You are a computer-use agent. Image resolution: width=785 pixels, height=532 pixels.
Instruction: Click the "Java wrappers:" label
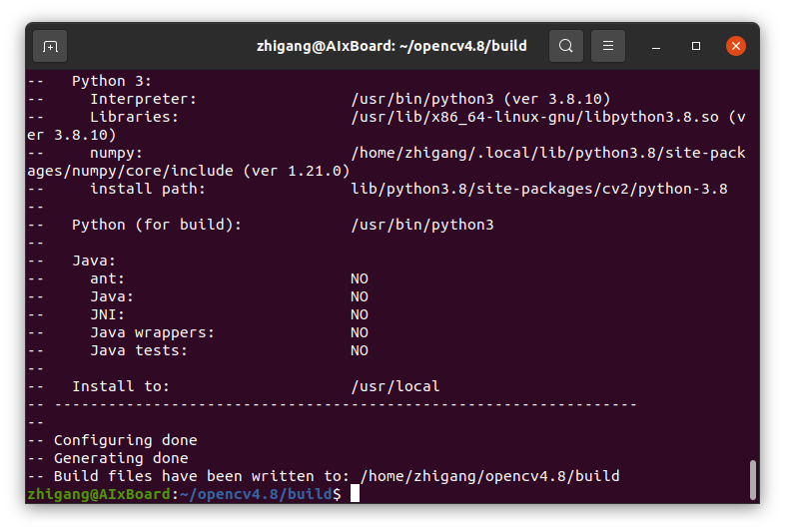click(152, 332)
